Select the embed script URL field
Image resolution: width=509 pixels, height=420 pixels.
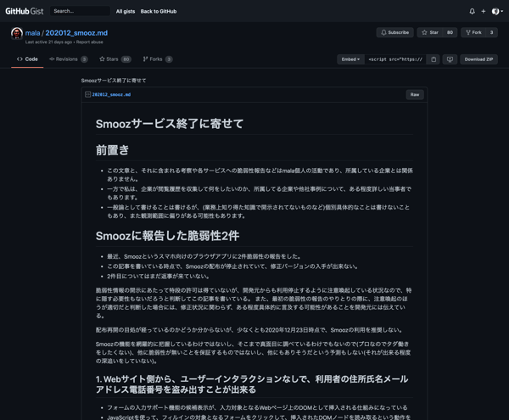(395, 59)
